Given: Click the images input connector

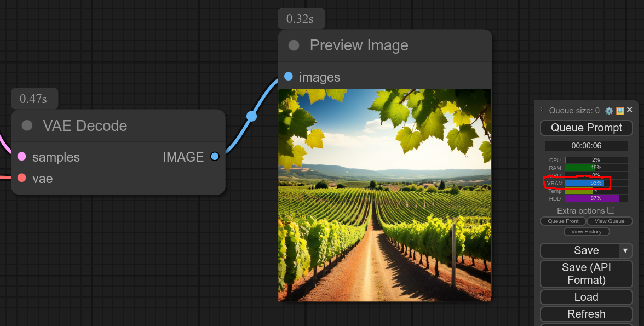Looking at the screenshot, I should pyautogui.click(x=289, y=77).
